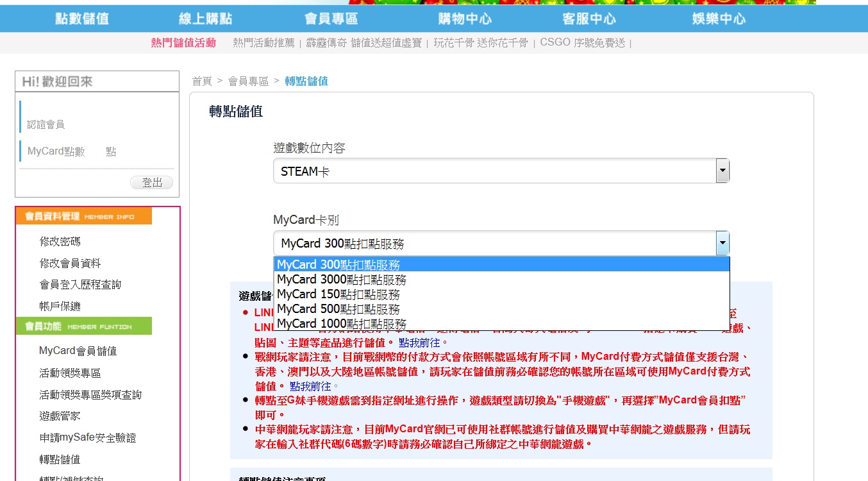Open the 購物中心 menu
The height and width of the screenshot is (481, 868).
click(465, 19)
